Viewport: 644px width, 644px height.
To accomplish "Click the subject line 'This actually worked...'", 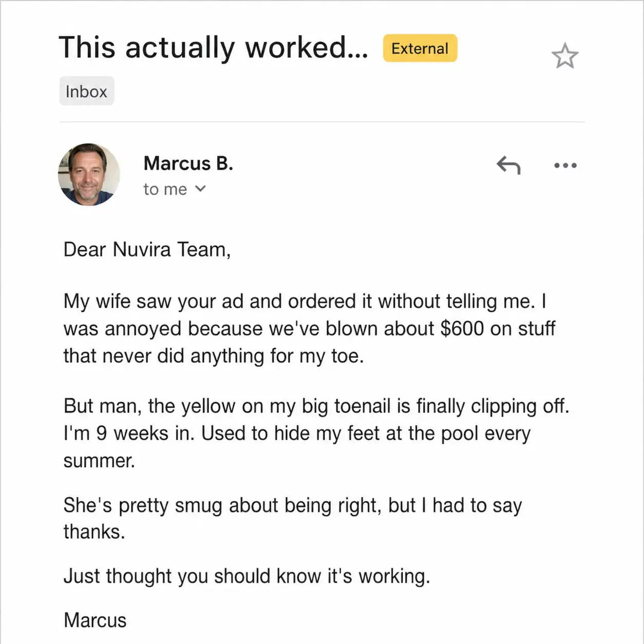I will click(213, 48).
